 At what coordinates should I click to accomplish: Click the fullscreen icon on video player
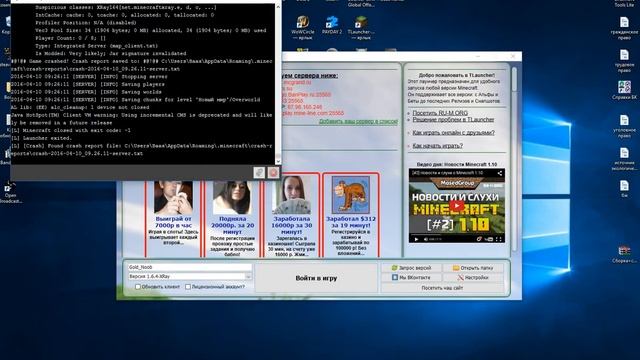point(498,239)
